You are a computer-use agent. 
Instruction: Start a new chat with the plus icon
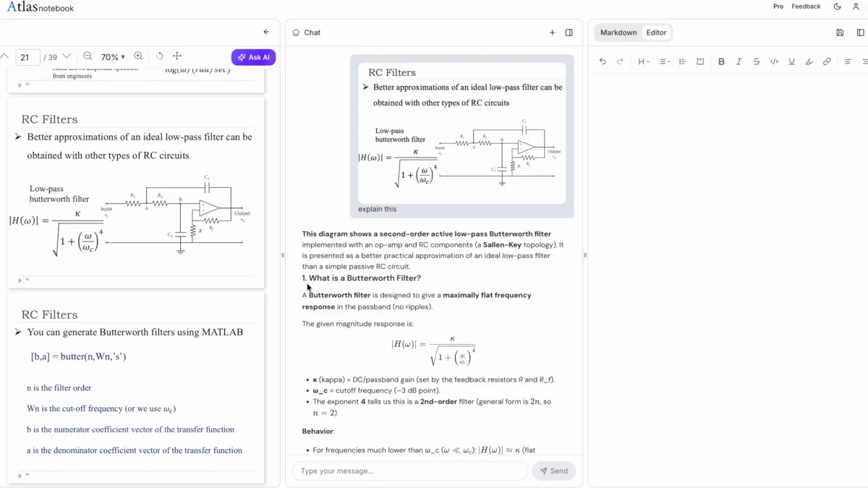(x=552, y=33)
